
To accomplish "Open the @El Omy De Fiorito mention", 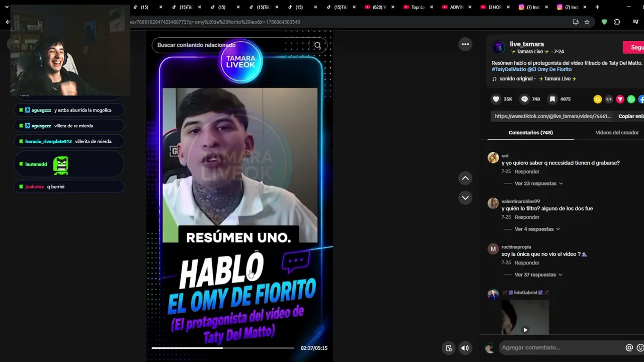I will pyautogui.click(x=549, y=69).
